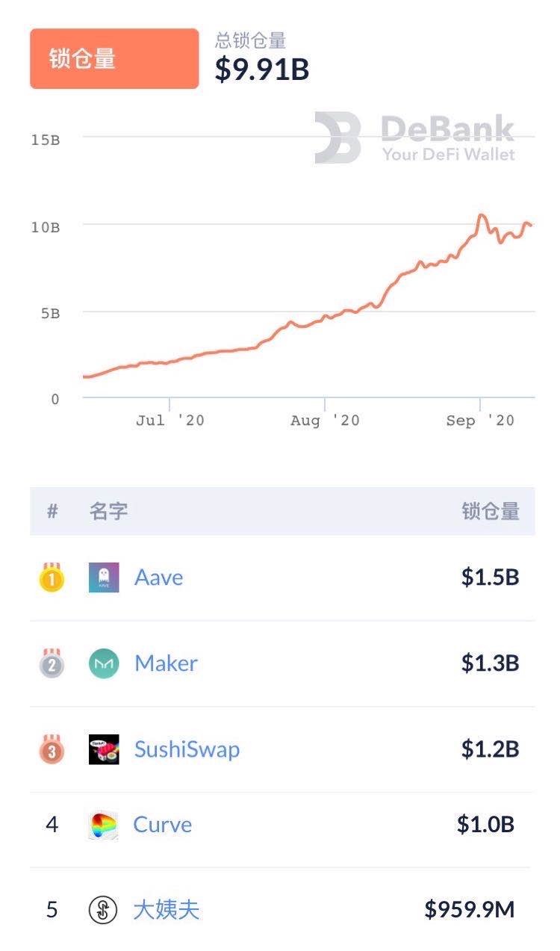Click the Aave ghost logo icon
Screen dimensions: 560x951
click(x=104, y=577)
